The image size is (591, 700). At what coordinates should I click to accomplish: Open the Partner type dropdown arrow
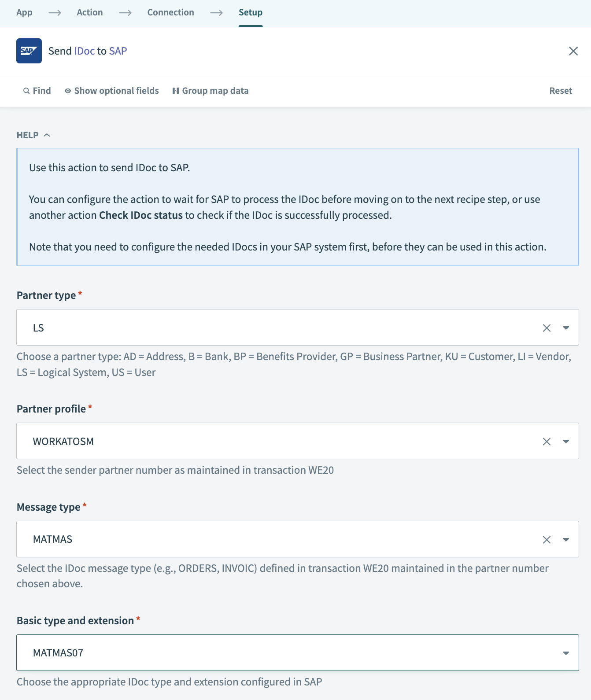point(566,328)
